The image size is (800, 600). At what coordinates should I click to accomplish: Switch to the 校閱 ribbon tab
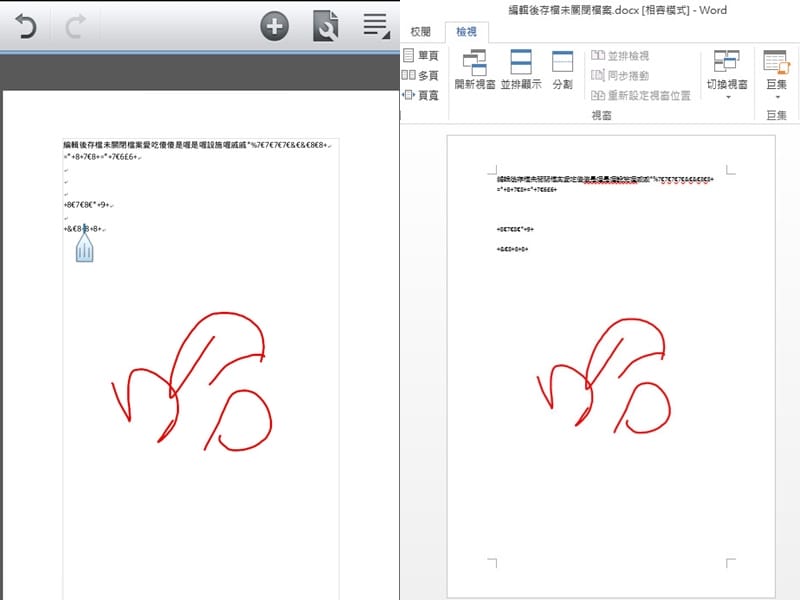(421, 32)
